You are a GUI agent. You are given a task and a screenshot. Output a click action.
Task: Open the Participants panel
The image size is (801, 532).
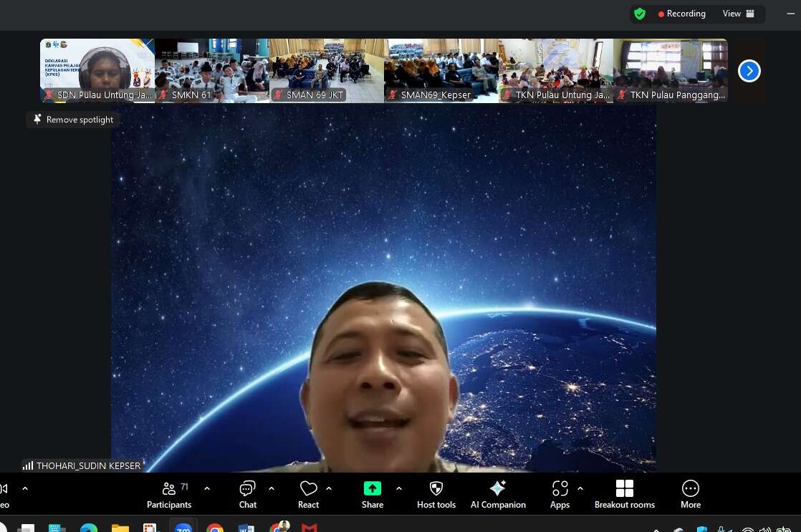tap(169, 494)
